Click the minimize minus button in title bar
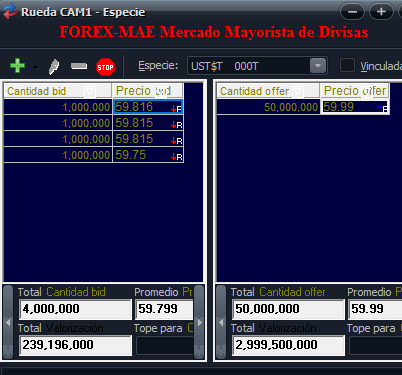The width and height of the screenshot is (402, 375). (352, 12)
